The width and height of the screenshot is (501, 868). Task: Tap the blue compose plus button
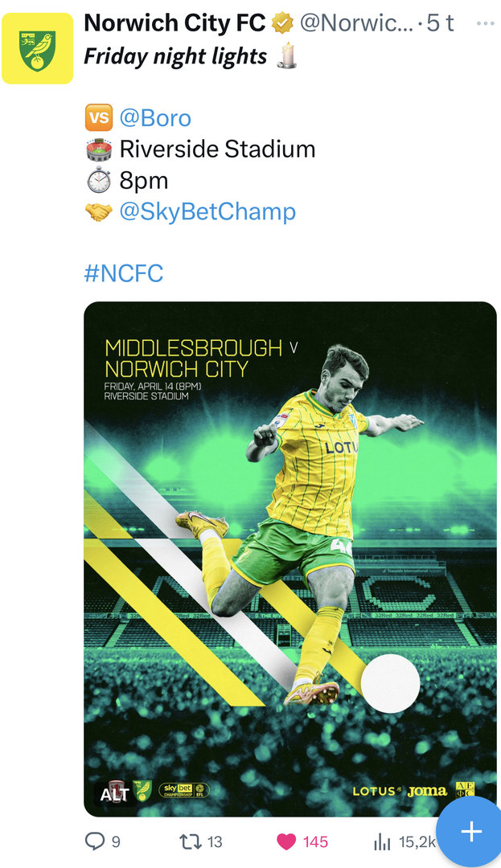(x=471, y=831)
